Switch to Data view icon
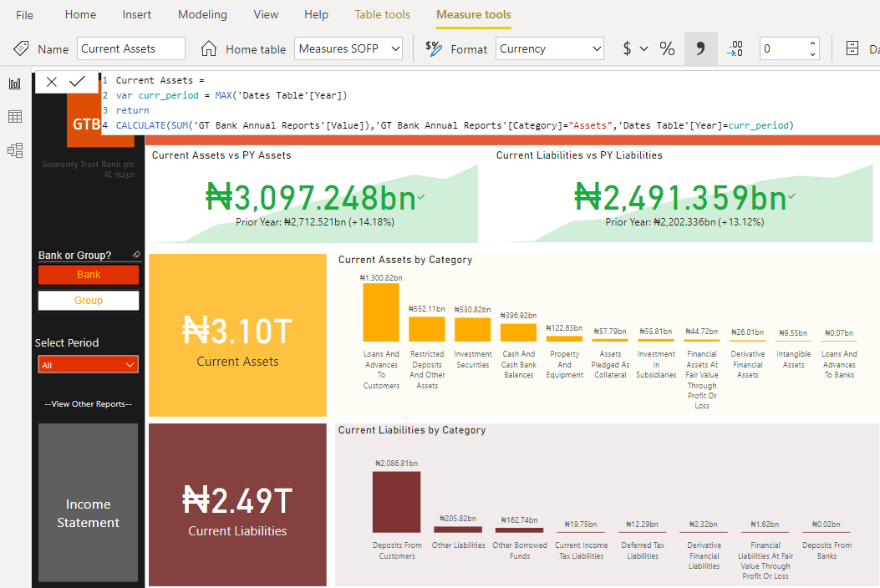 (15, 117)
